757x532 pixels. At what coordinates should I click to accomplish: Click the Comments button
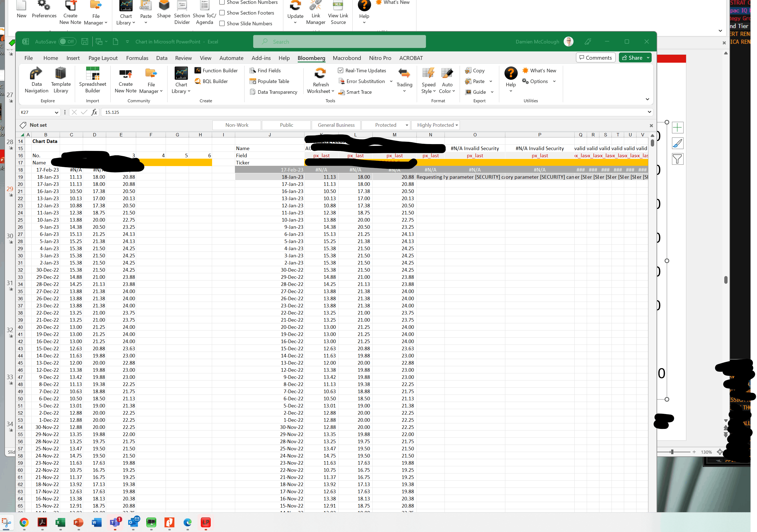tap(595, 58)
